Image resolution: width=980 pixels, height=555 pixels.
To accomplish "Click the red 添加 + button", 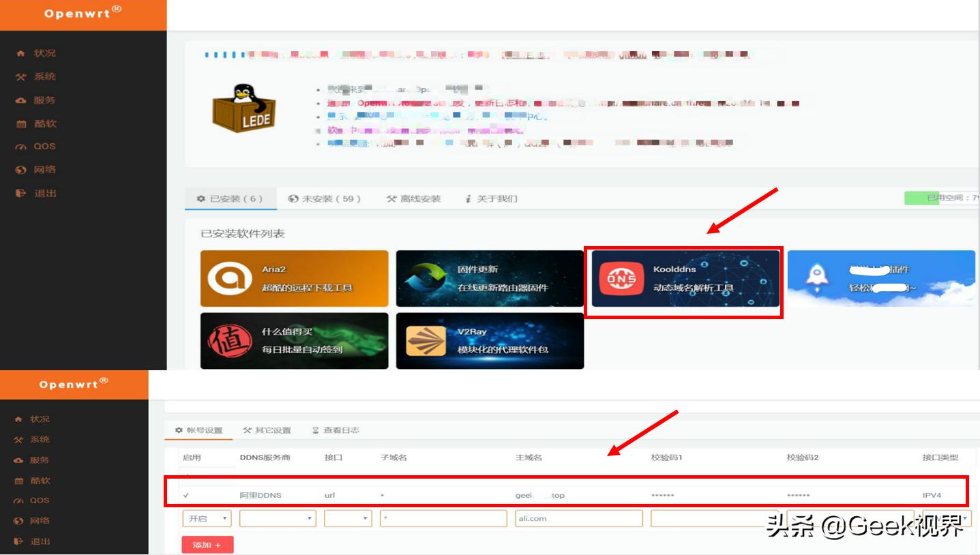I will 207,545.
